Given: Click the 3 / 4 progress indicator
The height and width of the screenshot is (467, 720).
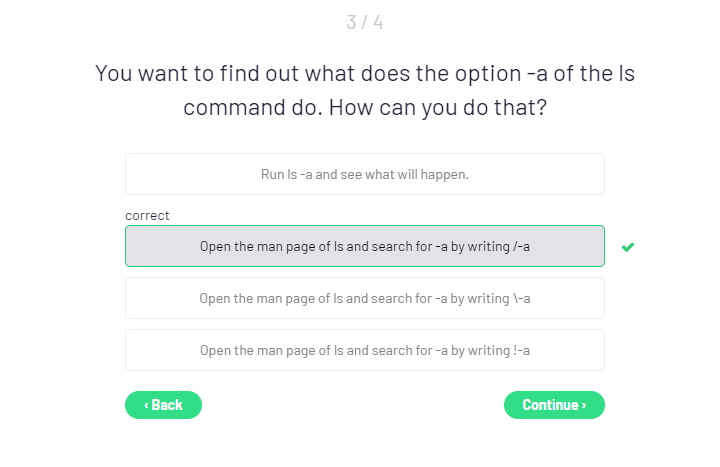Looking at the screenshot, I should pyautogui.click(x=364, y=22).
